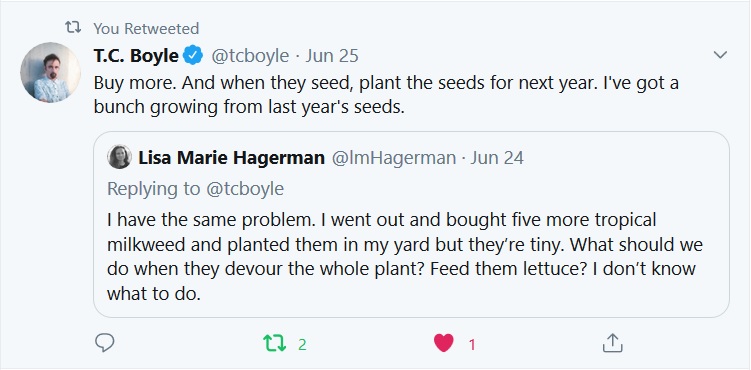
Task: Click the @lmHagerman handle
Action: (394, 158)
